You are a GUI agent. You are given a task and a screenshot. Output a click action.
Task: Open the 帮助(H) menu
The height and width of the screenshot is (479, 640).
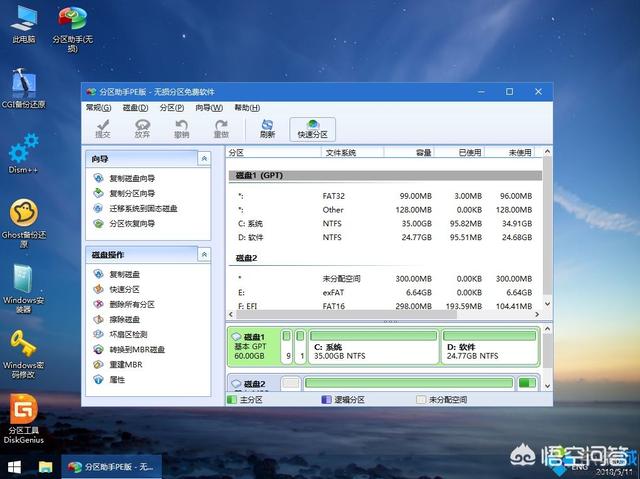tap(247, 107)
